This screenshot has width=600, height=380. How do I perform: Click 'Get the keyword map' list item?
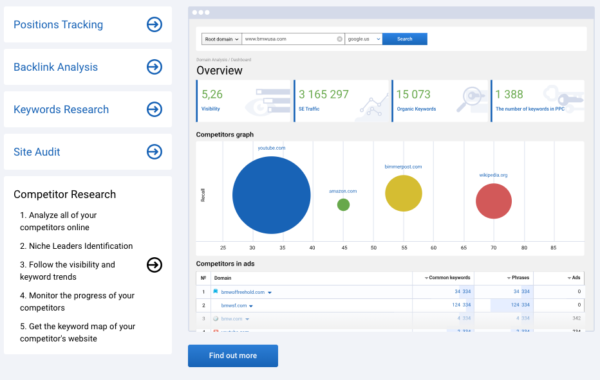[x=77, y=333]
